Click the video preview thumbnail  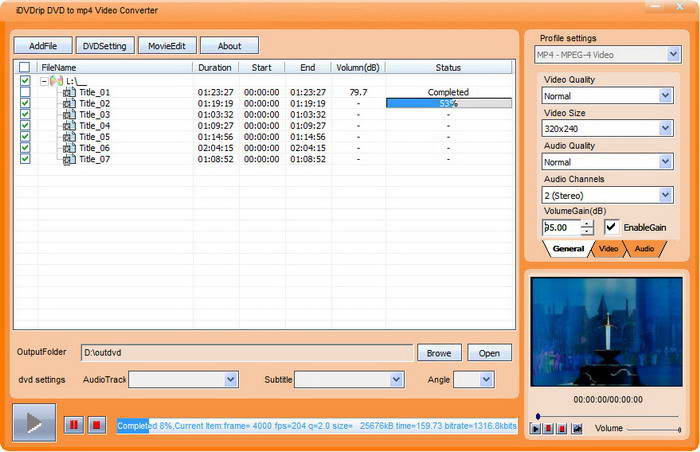tap(606, 332)
